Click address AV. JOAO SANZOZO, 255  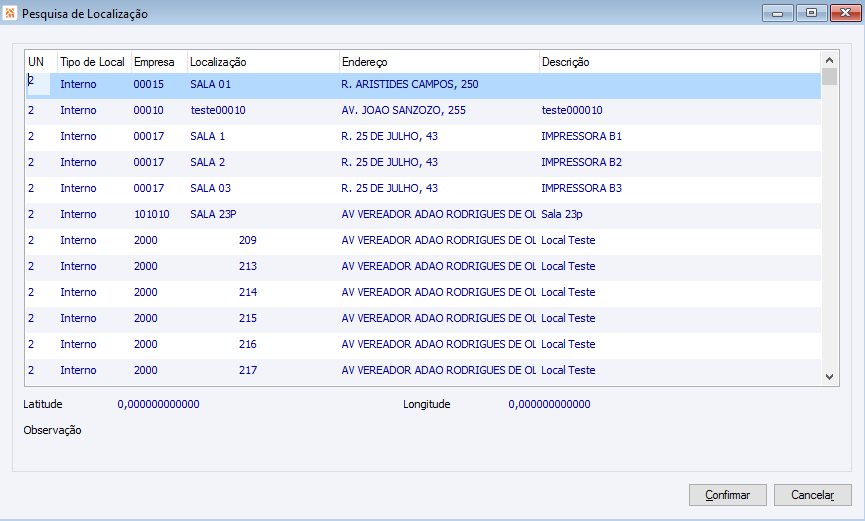403,110
